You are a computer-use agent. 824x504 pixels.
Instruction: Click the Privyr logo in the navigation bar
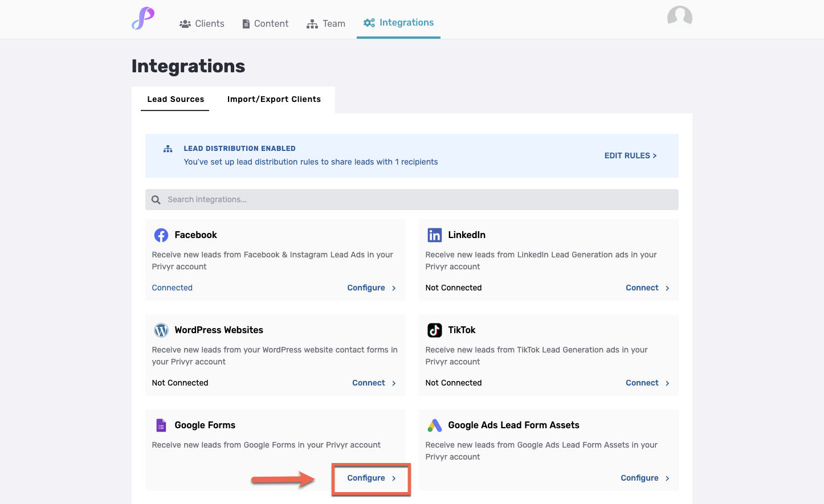142,19
